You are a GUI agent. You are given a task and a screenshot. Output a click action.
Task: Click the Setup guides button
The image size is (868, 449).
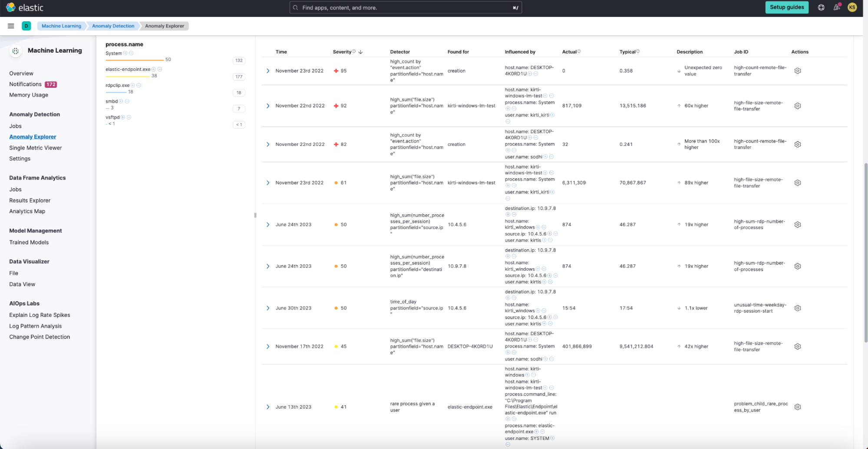tap(786, 7)
